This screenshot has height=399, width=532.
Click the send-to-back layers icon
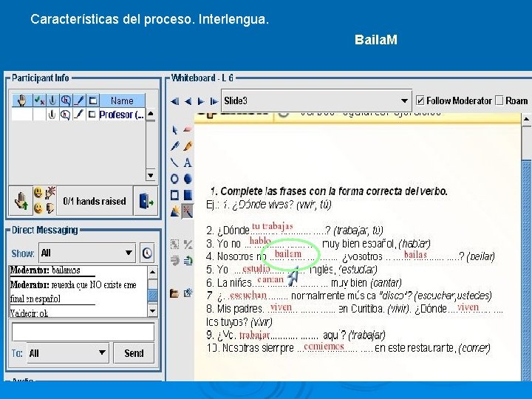pyautogui.click(x=174, y=261)
